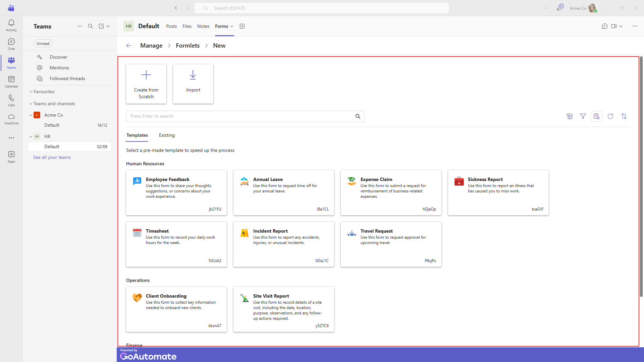Open the meet now dropdown arrow
Screen dimensions: 644x362
(x=621, y=26)
